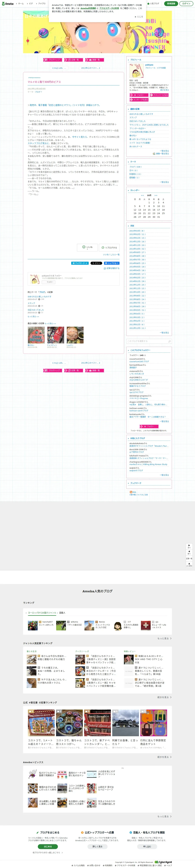Open monthly archive 2013年12月 ( 25 )
This screenshot has height=868, width=195.
(x=138, y=285)
